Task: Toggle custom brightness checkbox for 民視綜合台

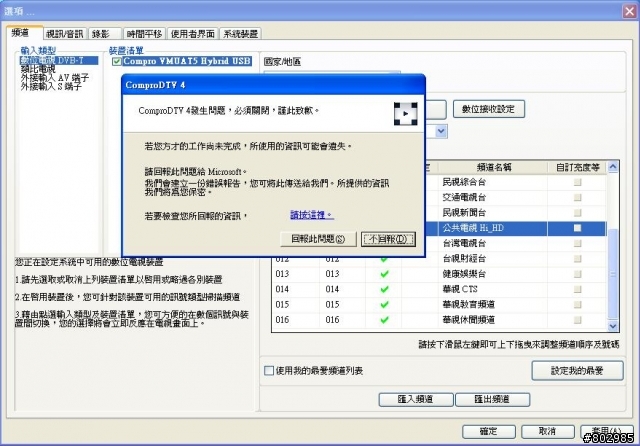Action: (x=577, y=182)
